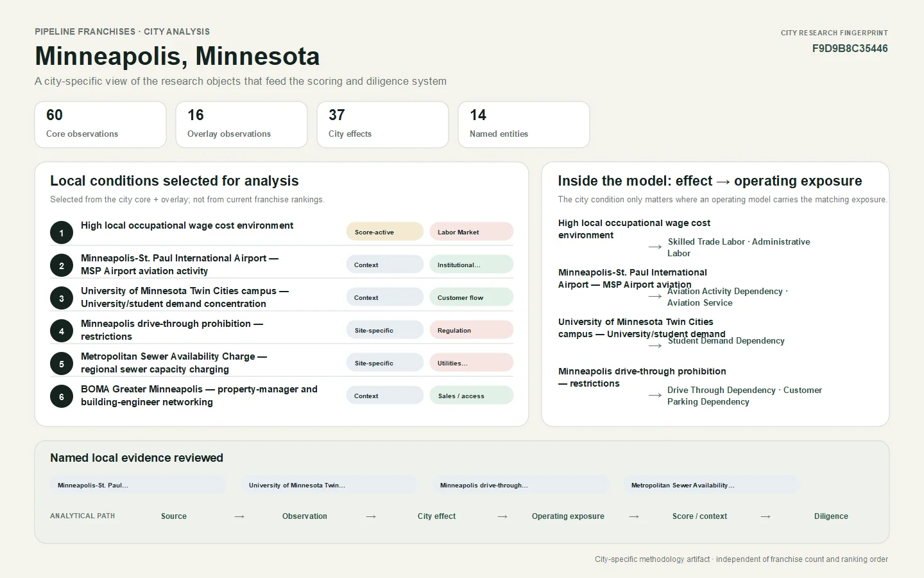The width and height of the screenshot is (924, 578).
Task: Click the CITY RESEARCH FINGERPRINT label
Action: coord(834,33)
